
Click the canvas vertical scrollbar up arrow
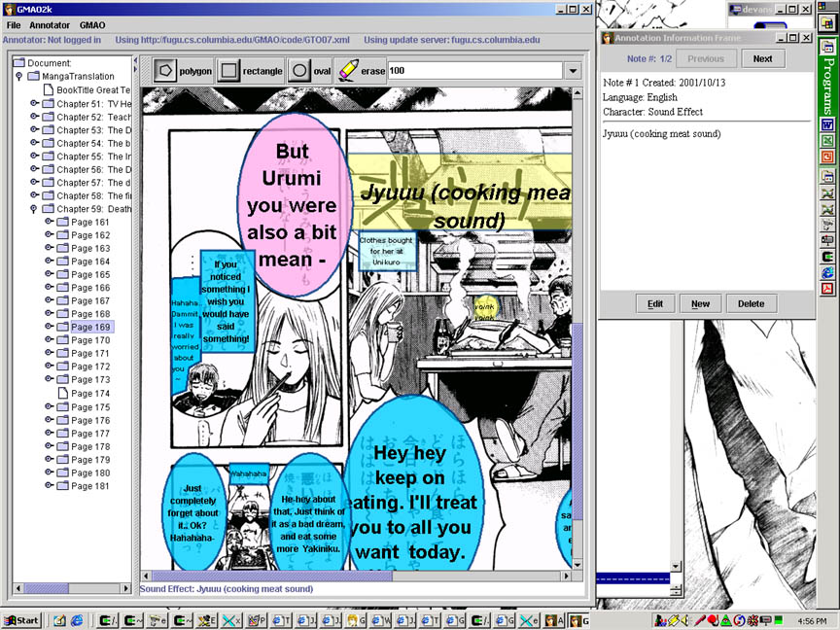pos(577,93)
